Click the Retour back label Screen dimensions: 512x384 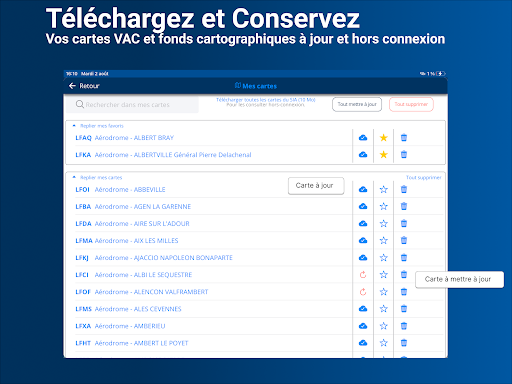pos(89,86)
